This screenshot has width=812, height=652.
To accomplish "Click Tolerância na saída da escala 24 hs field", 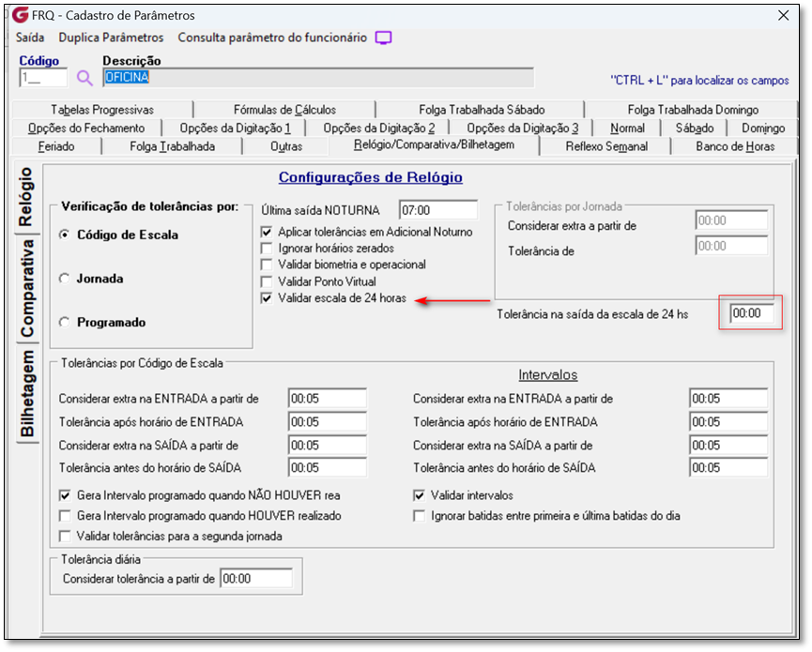I will pyautogui.click(x=751, y=313).
